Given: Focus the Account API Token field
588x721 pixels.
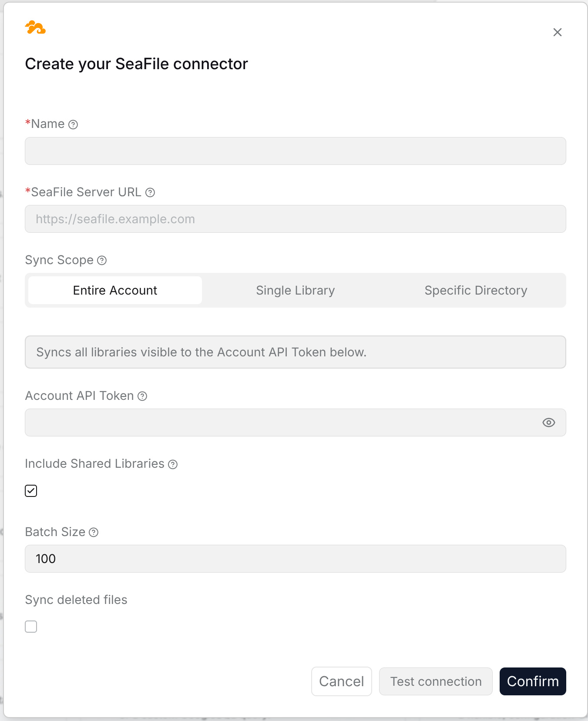Looking at the screenshot, I should (x=296, y=423).
